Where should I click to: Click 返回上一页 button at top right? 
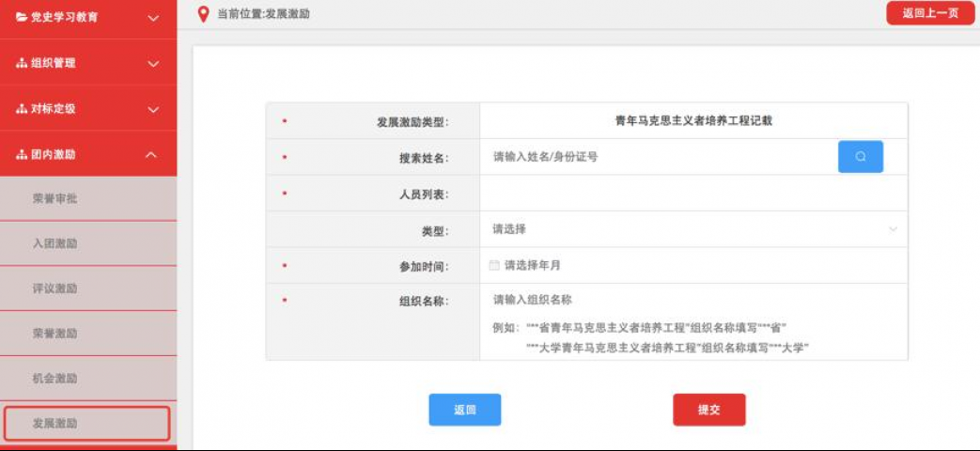pos(929,13)
